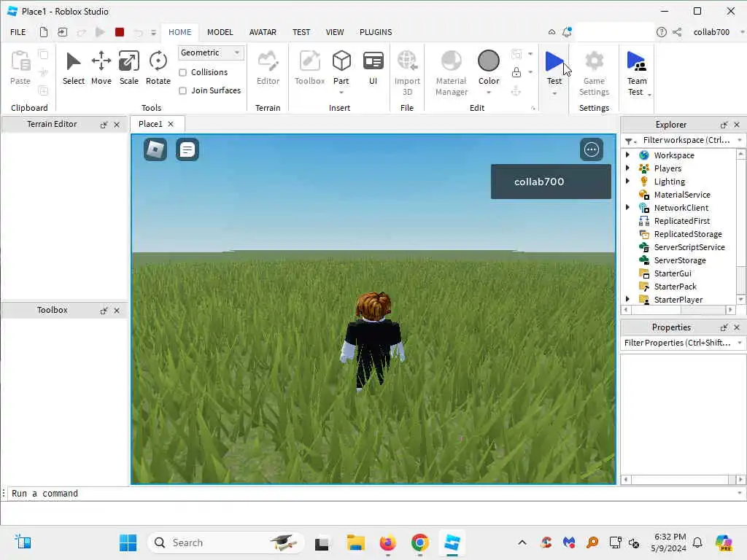The image size is (747, 560).
Task: Close the Toolbox panel
Action: click(117, 311)
